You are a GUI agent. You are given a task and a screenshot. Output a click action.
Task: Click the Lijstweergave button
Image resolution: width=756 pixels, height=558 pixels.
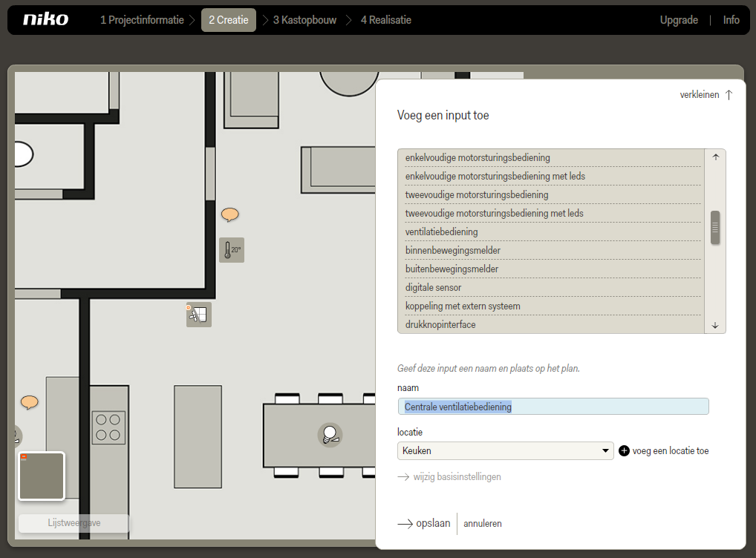pos(74,523)
